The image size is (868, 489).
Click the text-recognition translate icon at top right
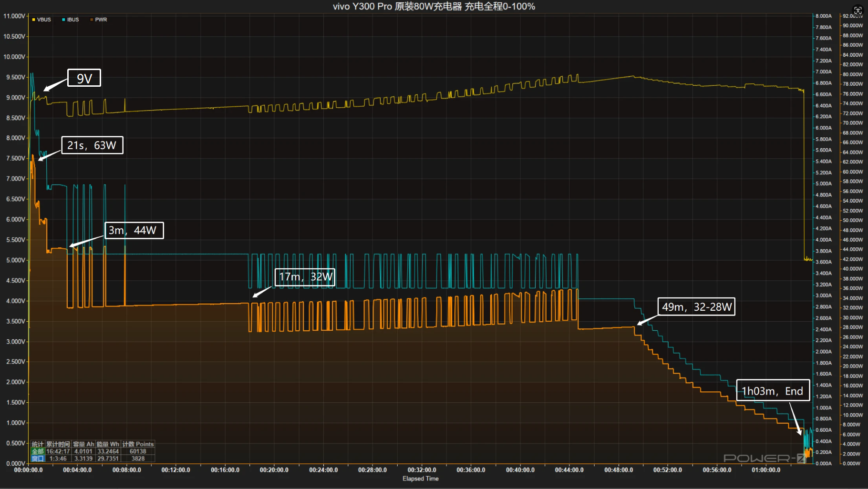coord(858,10)
